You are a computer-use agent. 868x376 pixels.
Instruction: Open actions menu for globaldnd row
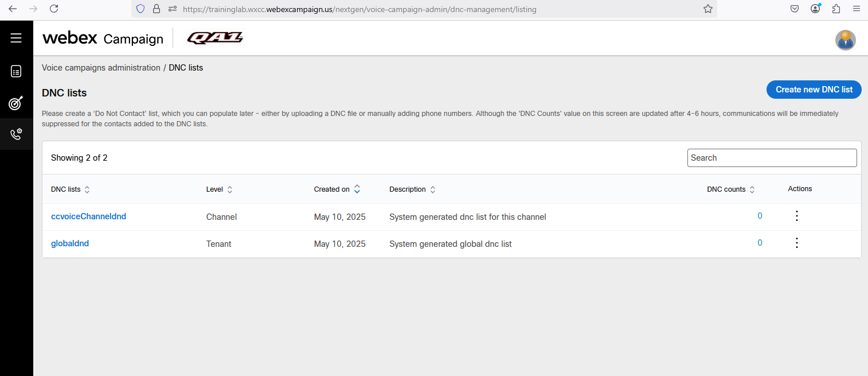pos(796,243)
